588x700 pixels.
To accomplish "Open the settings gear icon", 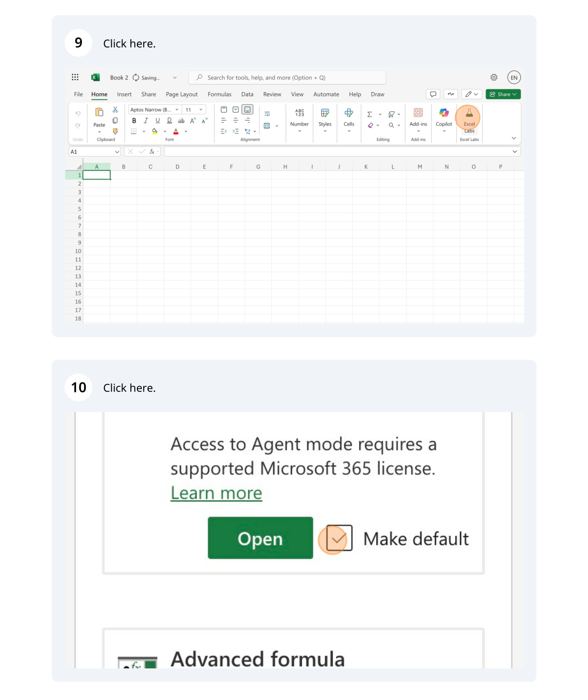I will 494,78.
